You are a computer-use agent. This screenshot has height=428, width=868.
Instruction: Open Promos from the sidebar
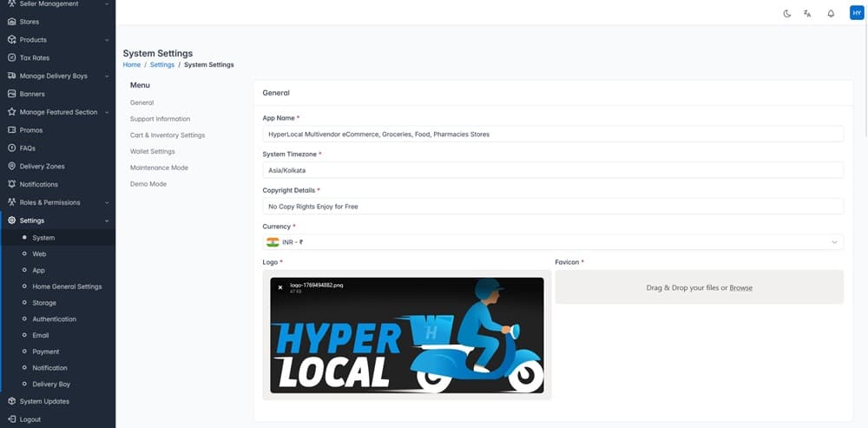[31, 130]
